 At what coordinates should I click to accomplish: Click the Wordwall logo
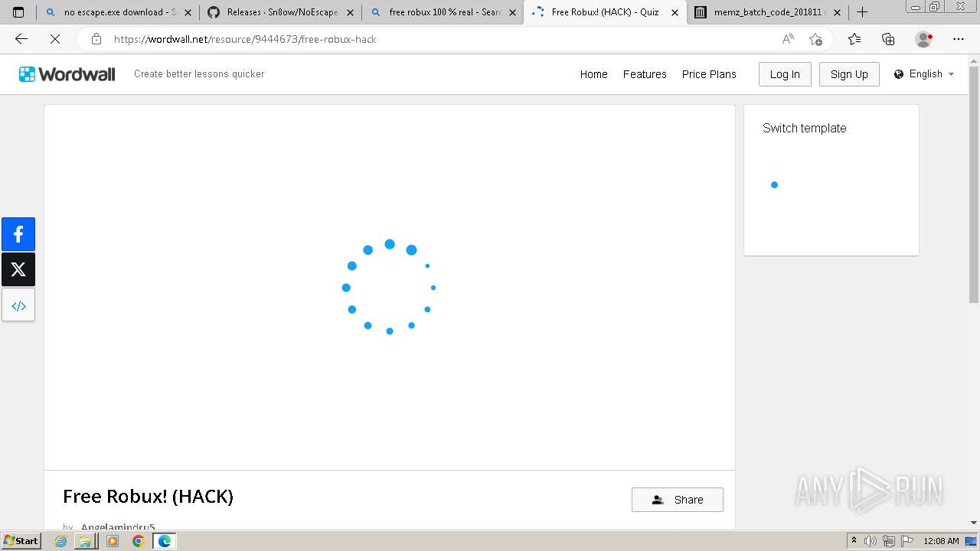pos(67,74)
